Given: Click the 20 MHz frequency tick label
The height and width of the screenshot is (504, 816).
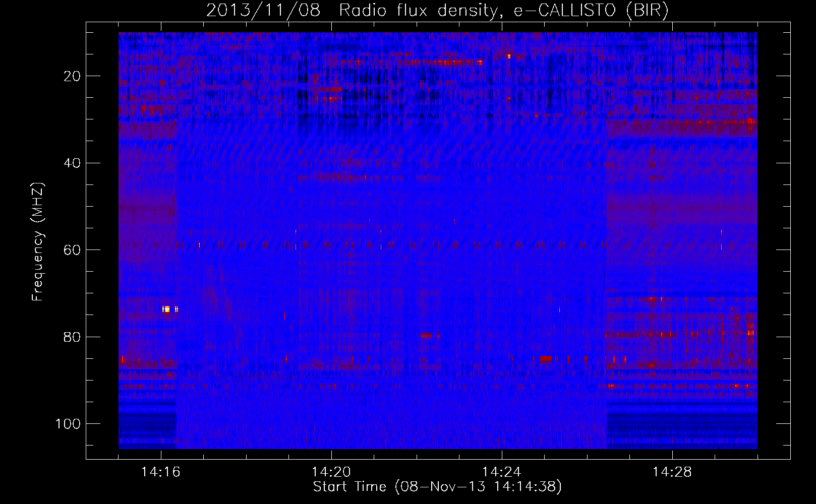Looking at the screenshot, I should click(x=72, y=76).
